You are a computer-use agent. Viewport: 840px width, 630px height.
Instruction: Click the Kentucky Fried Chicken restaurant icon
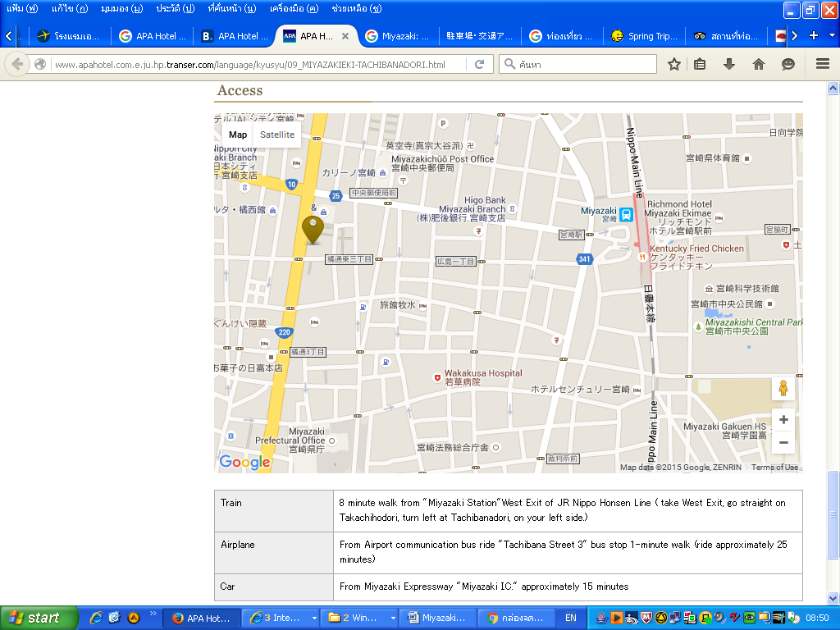pos(641,257)
